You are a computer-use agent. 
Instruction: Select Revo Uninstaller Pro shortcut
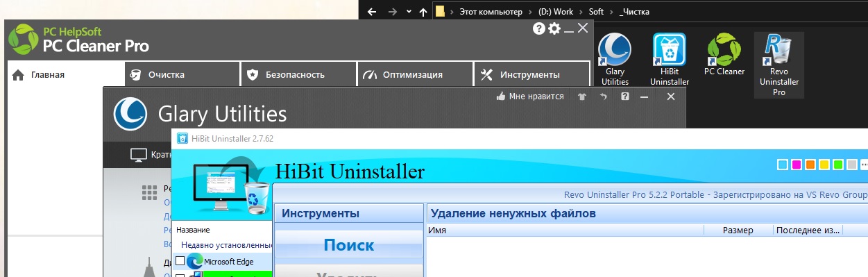pyautogui.click(x=779, y=65)
